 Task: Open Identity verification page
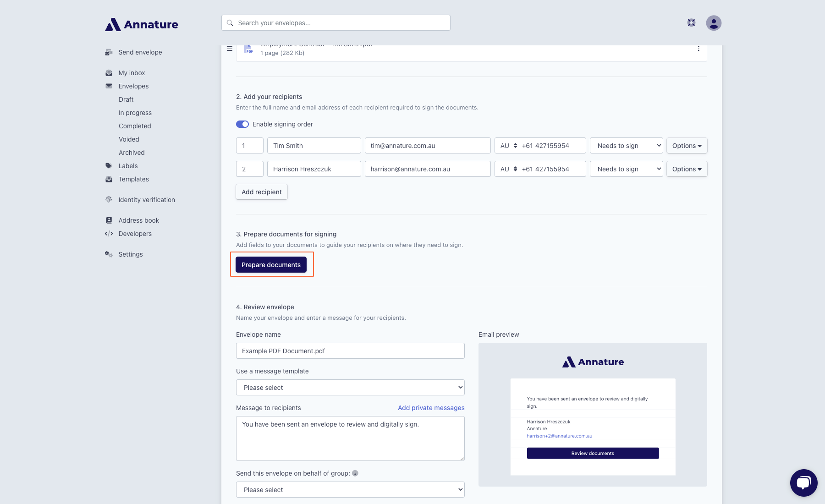point(147,200)
